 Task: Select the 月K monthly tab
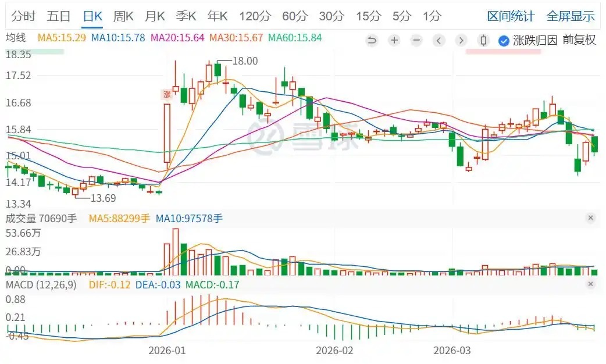(155, 16)
